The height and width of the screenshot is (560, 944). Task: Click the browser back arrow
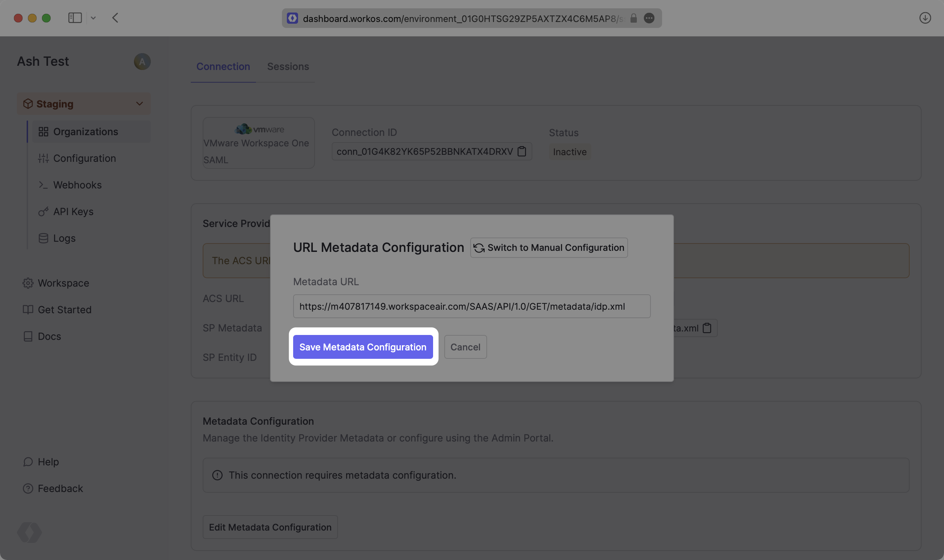pos(115,18)
